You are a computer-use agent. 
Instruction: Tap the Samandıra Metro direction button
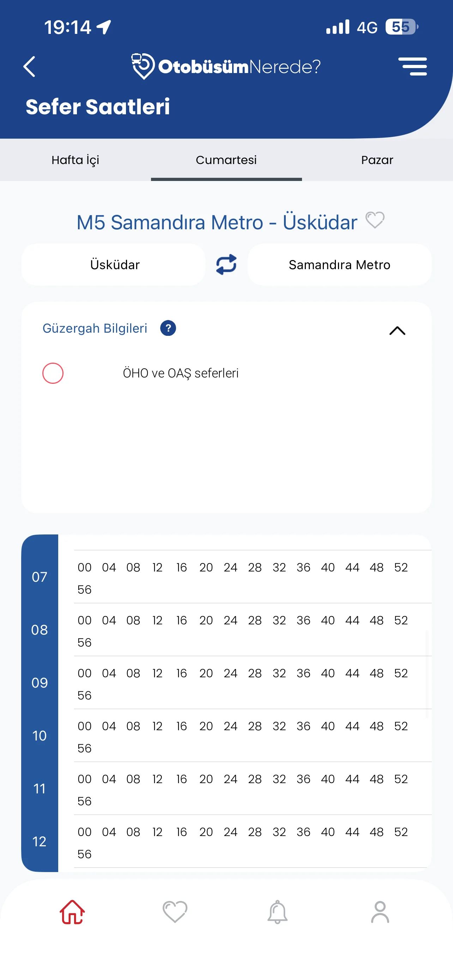click(339, 264)
